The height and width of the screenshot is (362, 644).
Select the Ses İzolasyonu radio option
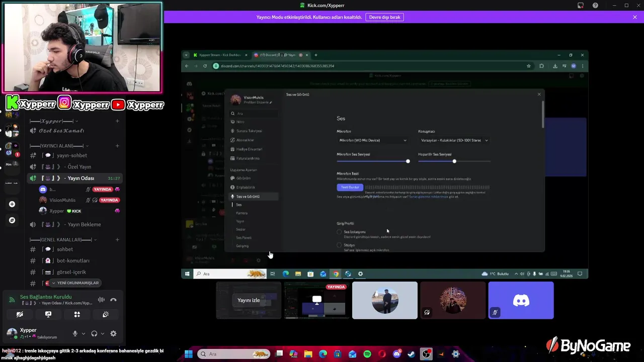coord(339,232)
